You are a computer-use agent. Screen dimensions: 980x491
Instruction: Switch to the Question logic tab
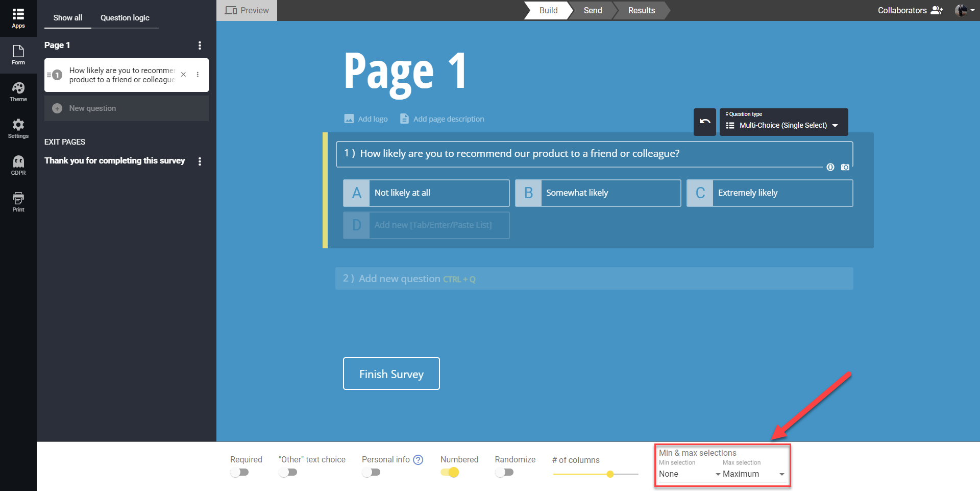click(x=125, y=18)
